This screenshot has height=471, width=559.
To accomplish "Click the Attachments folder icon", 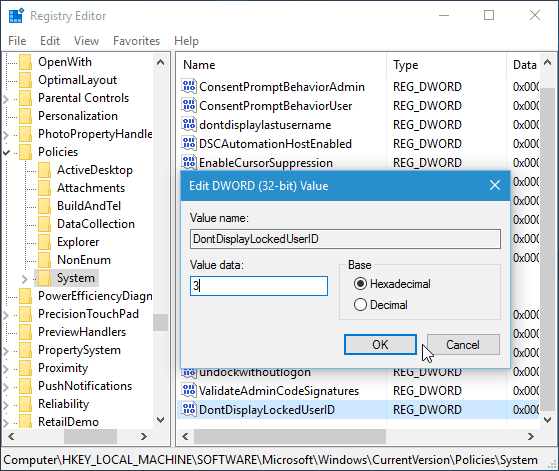I will coord(45,188).
